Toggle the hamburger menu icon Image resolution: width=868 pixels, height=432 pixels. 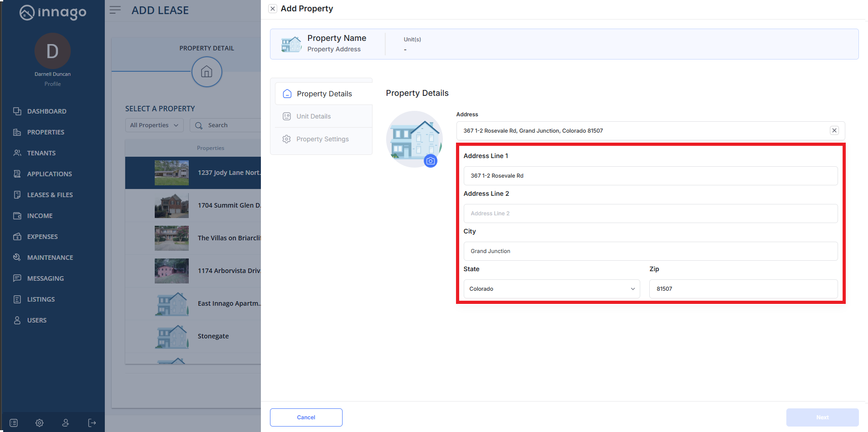coord(115,10)
